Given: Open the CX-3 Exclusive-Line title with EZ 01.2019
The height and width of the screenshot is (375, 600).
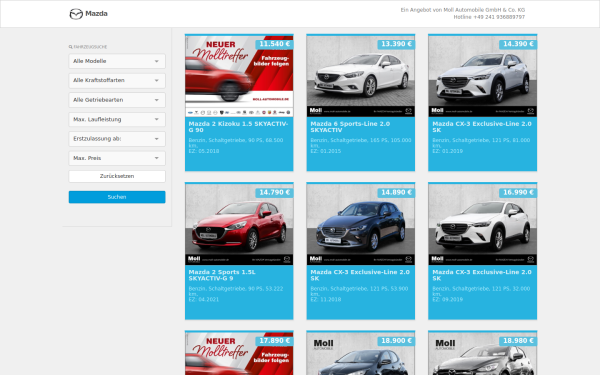Looking at the screenshot, I should (482, 127).
